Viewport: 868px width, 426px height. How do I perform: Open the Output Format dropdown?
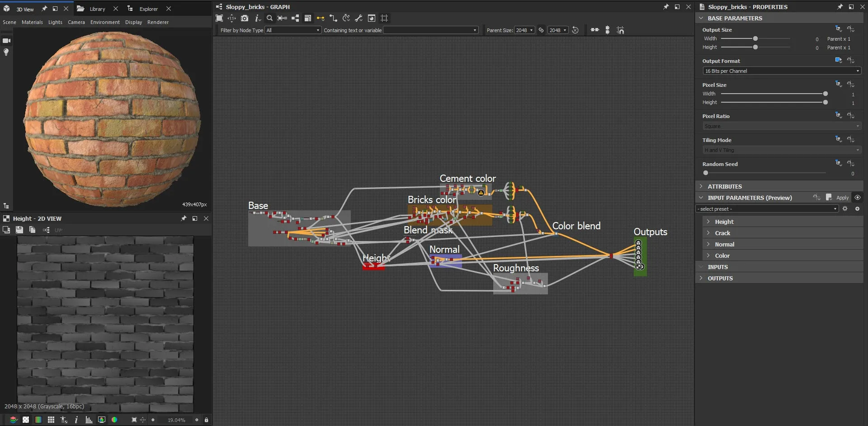pos(781,71)
